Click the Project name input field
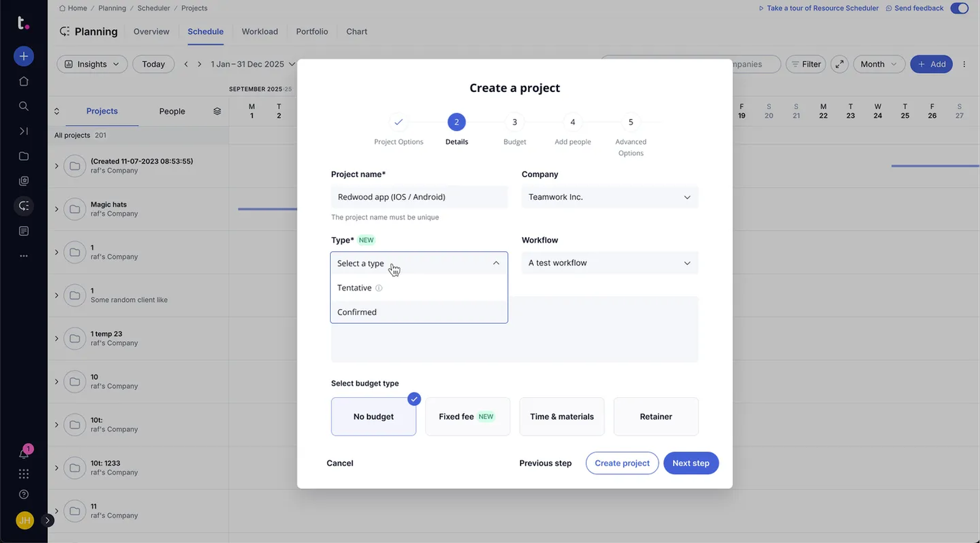 point(419,197)
